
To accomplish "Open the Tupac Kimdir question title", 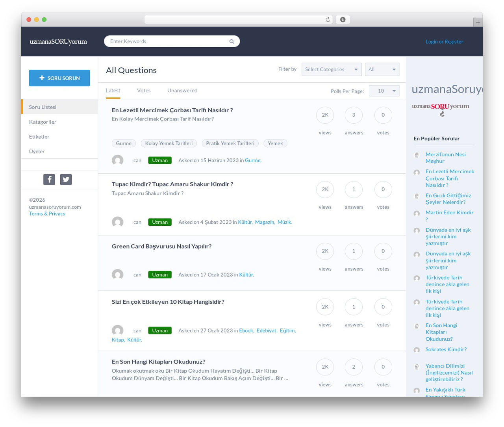I will click(172, 184).
